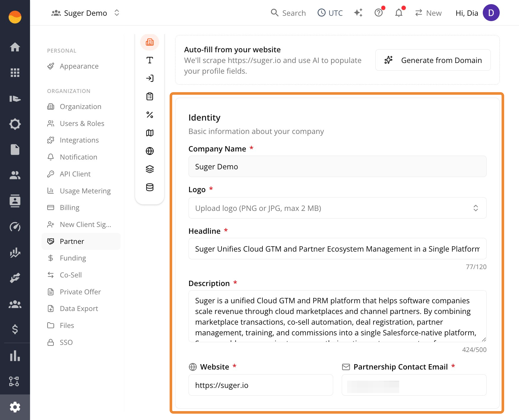Go to the Home icon in left rail

pos(15,47)
